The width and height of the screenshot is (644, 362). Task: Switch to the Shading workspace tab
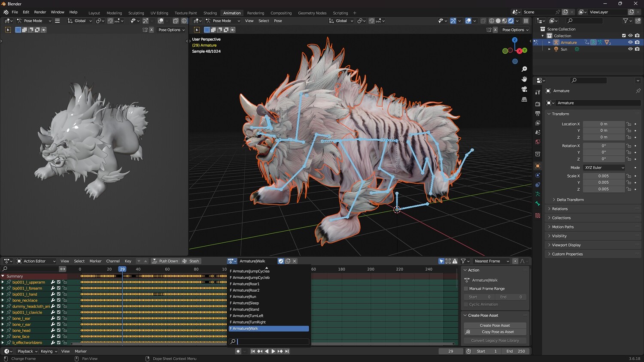tap(210, 13)
